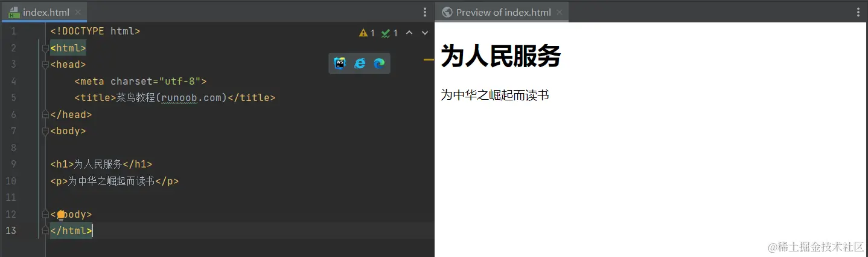Toggle fold marker at </head> on line 6
Viewport: 868px width, 257px height.
pos(45,114)
